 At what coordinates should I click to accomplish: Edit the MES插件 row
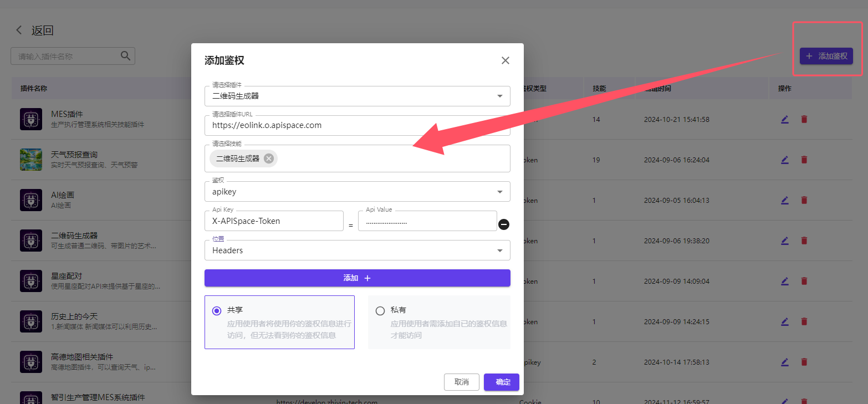click(x=785, y=119)
